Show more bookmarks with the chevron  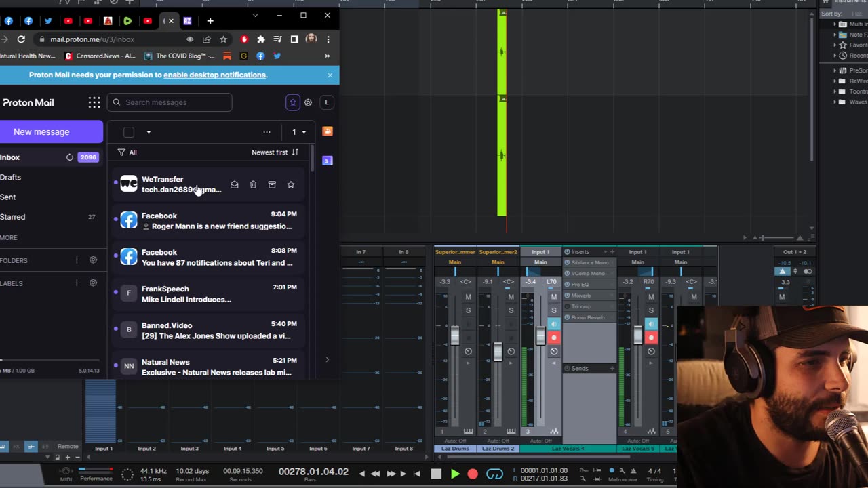coord(328,56)
